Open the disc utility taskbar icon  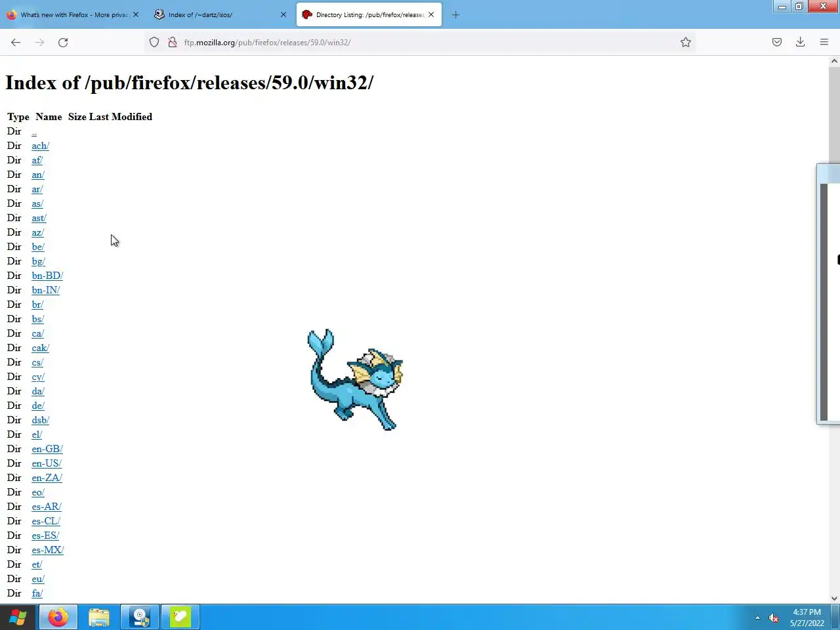[140, 618]
